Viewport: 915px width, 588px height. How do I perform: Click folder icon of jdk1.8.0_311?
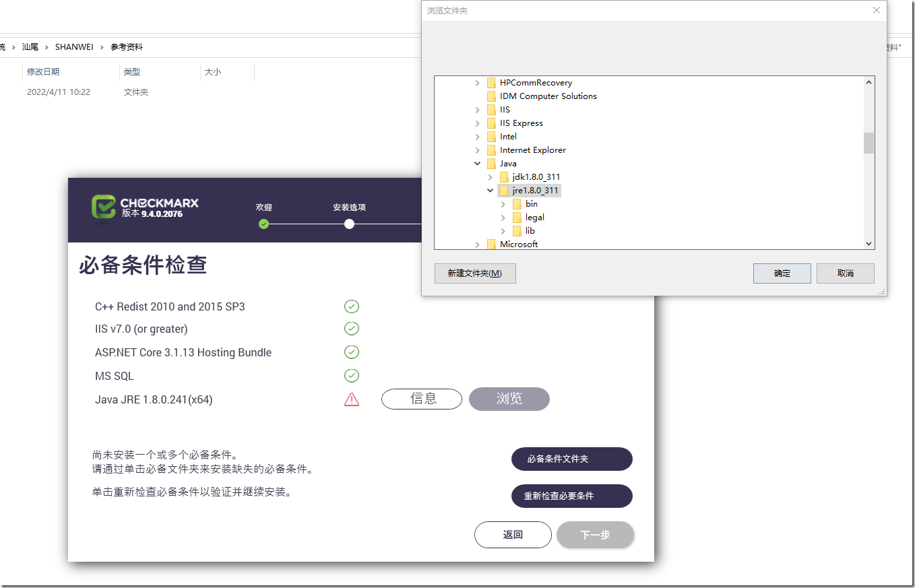(x=504, y=177)
